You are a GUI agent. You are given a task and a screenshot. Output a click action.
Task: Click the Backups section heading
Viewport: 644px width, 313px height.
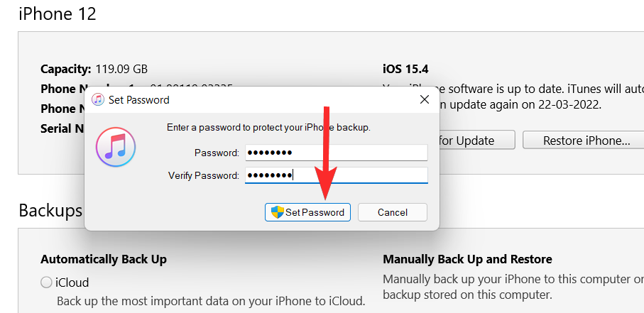(x=50, y=211)
